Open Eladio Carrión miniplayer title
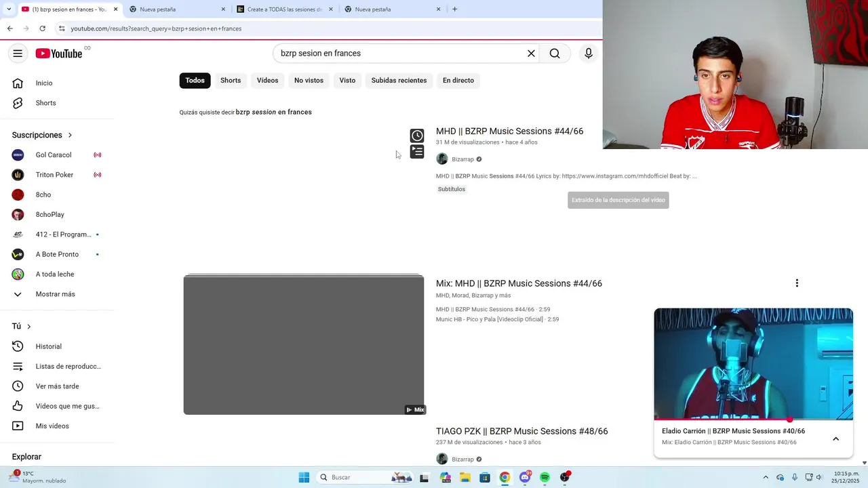The width and height of the screenshot is (868, 488). 733,431
